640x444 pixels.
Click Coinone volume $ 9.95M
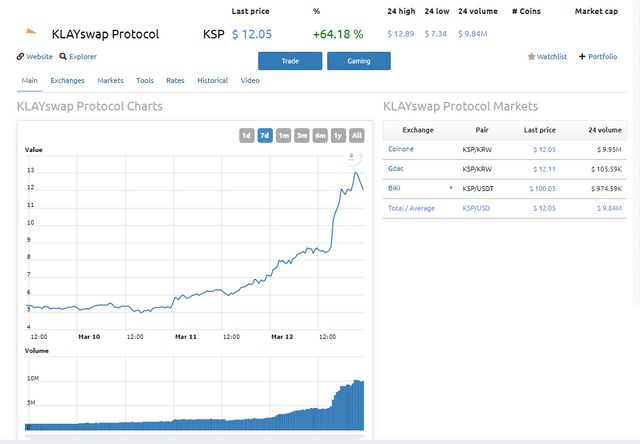pos(609,149)
